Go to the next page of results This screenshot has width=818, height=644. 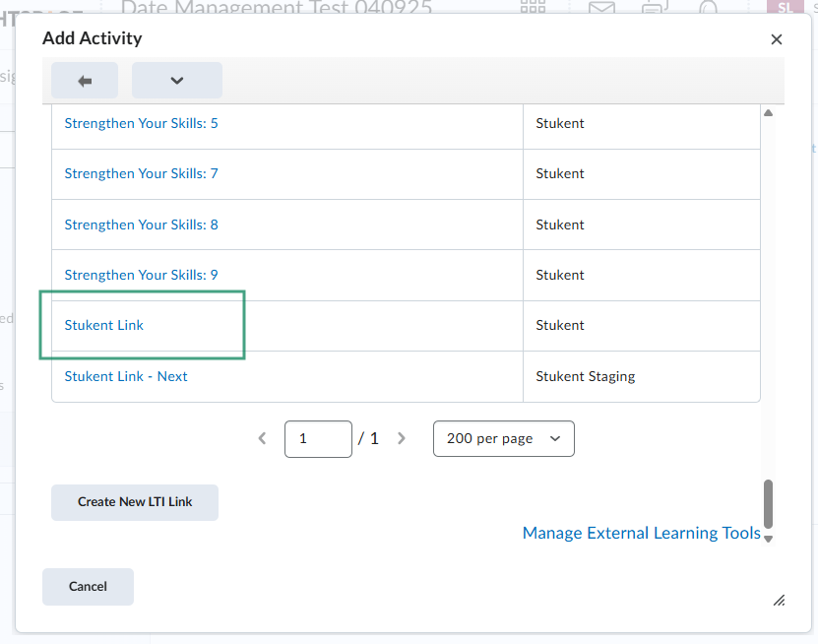point(402,438)
